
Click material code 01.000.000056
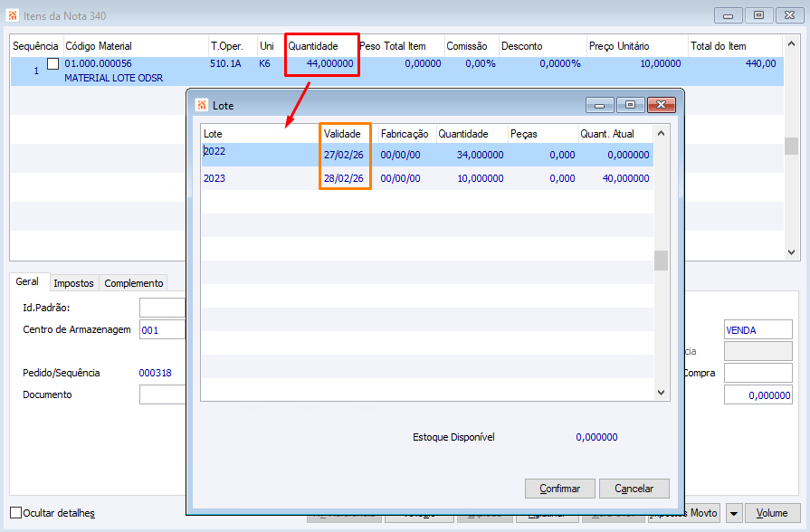point(98,63)
